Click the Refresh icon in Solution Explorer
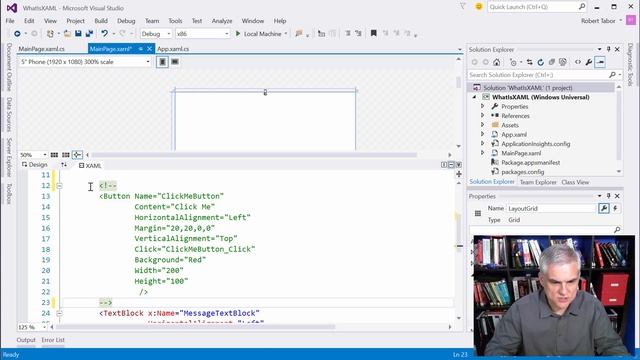The width and height of the screenshot is (640, 360). click(x=540, y=62)
